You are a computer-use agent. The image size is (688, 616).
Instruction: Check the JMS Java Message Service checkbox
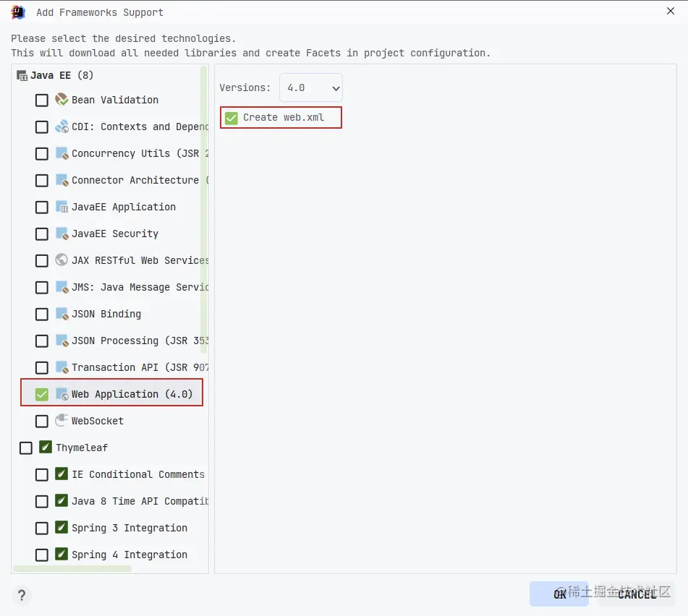[x=42, y=288]
